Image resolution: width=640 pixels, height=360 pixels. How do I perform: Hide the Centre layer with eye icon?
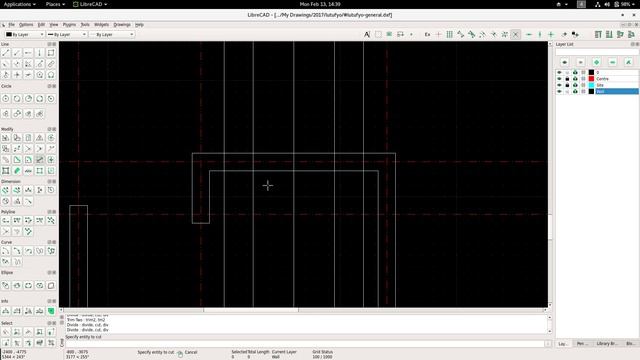pos(559,79)
